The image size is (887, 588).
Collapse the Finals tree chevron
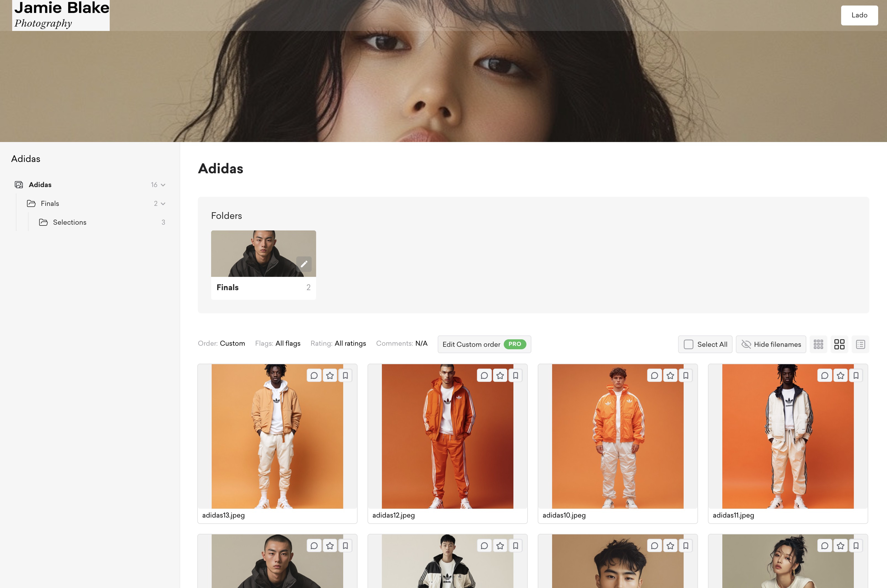click(163, 204)
